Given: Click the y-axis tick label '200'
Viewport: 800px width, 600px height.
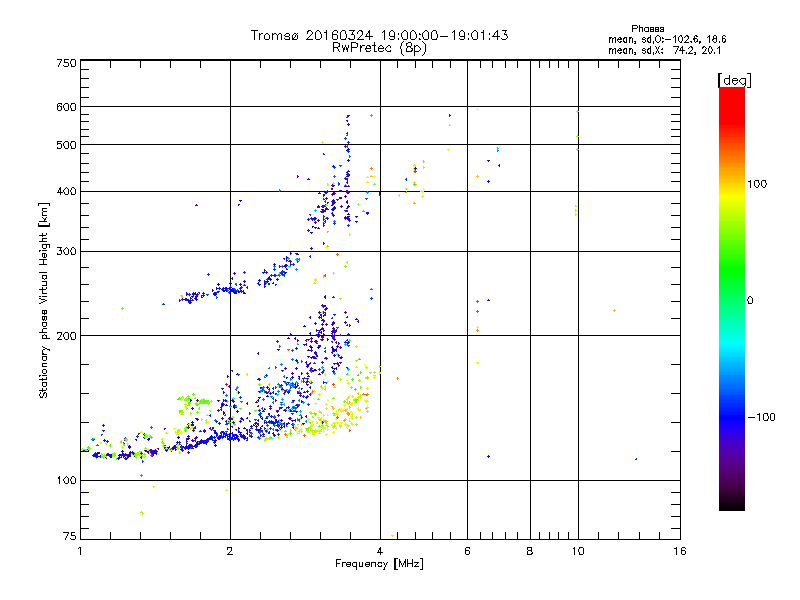Looking at the screenshot, I should click(x=66, y=336).
